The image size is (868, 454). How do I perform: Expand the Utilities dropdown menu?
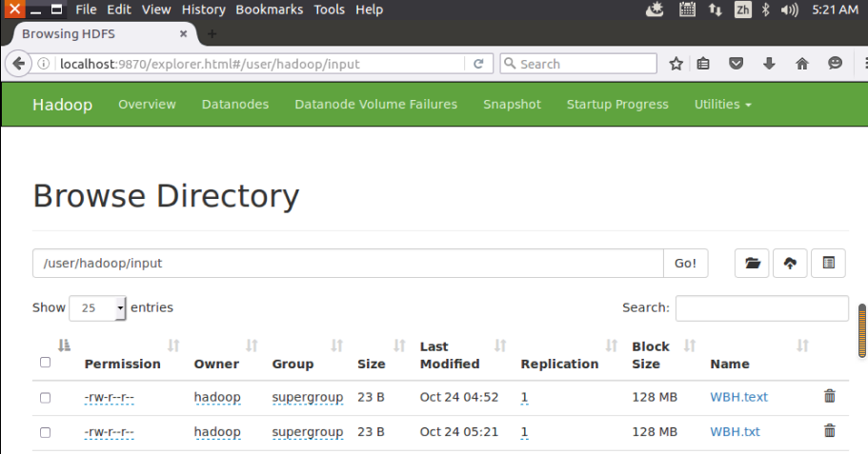click(x=722, y=105)
